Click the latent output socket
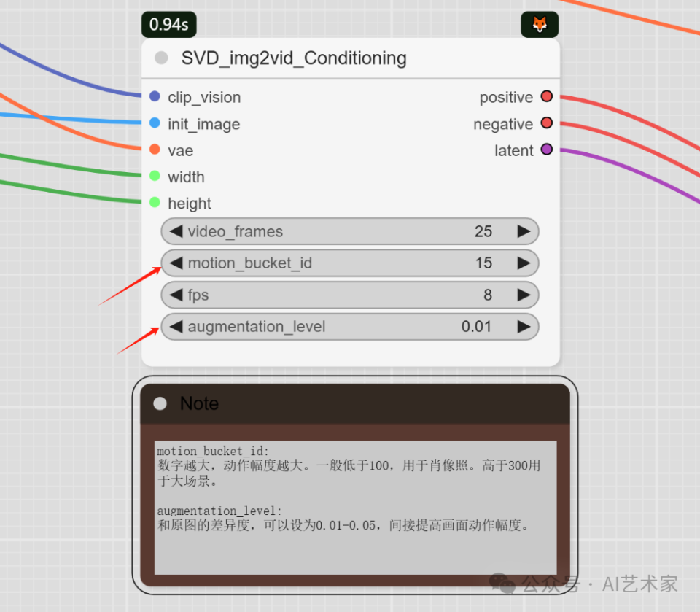 pos(546,150)
